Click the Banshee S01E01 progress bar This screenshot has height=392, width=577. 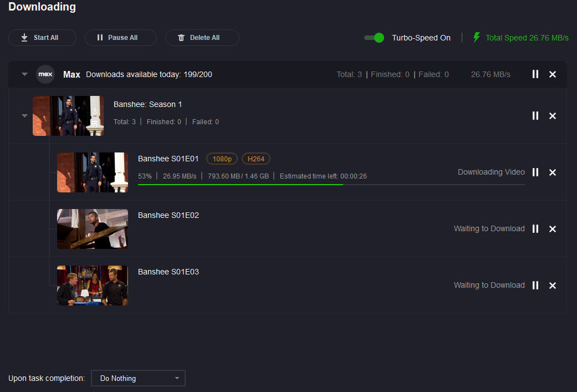coord(331,185)
